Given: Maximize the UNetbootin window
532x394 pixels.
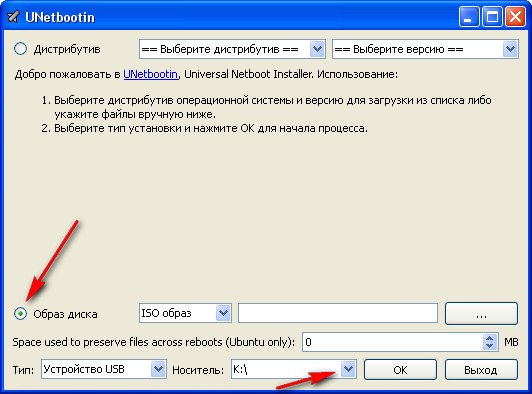Looking at the screenshot, I should point(492,17).
